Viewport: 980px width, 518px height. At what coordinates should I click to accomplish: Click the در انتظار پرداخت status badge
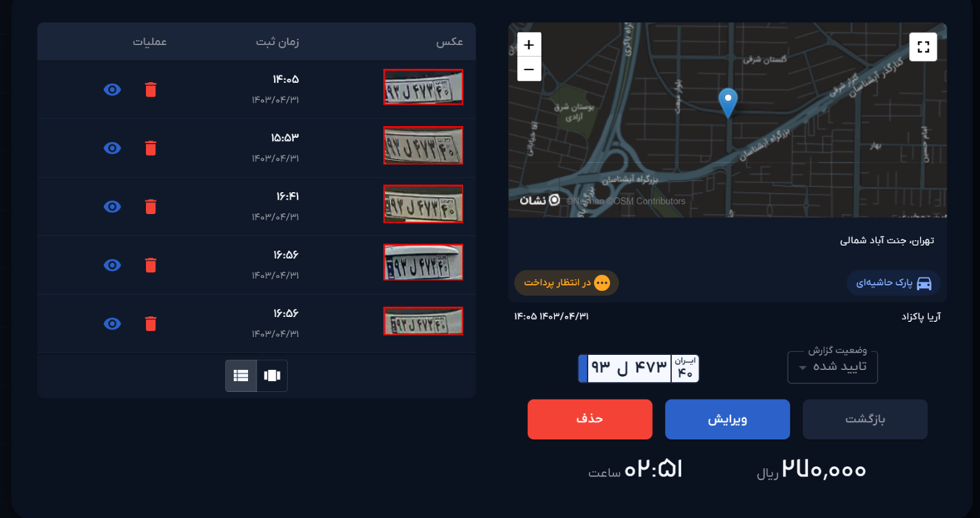(566, 283)
